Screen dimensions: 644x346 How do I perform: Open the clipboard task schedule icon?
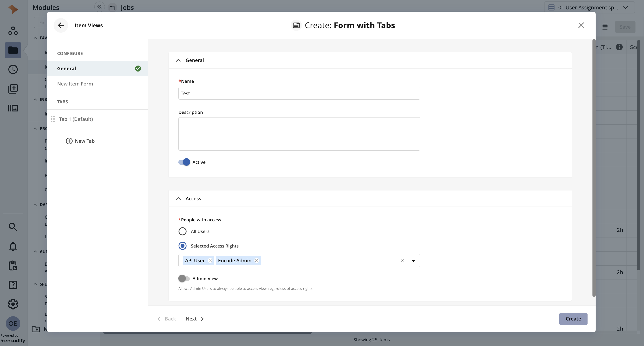point(13,266)
